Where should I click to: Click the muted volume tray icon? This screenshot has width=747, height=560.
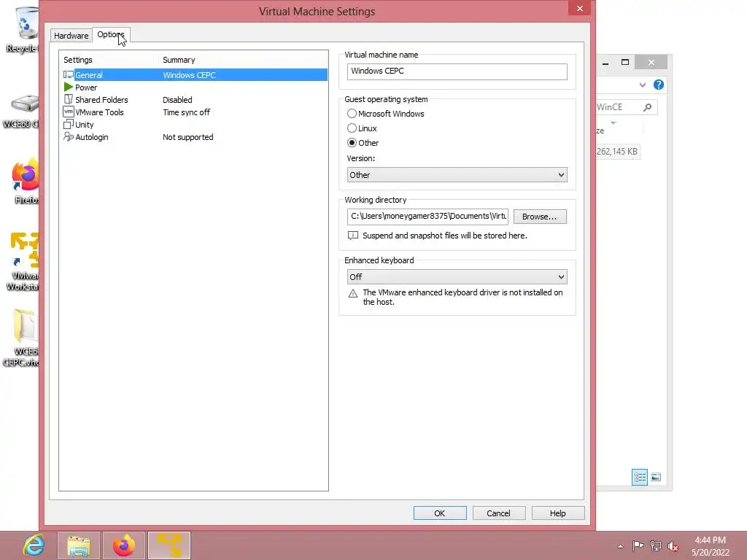click(673, 546)
